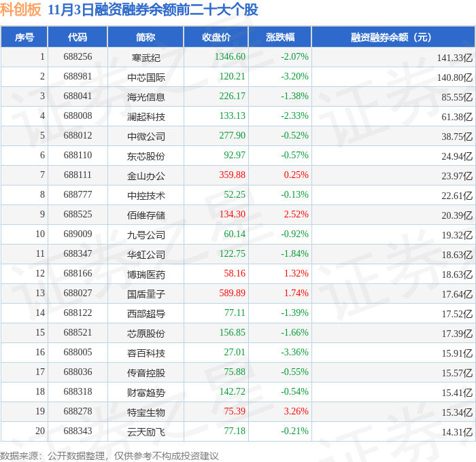Click closing price 142.72
The image size is (476, 462).
click(233, 392)
